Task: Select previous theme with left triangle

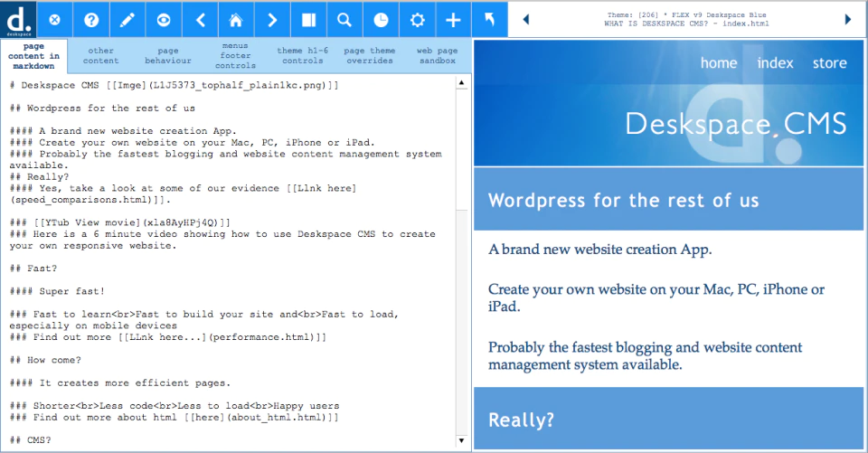Action: coord(526,19)
